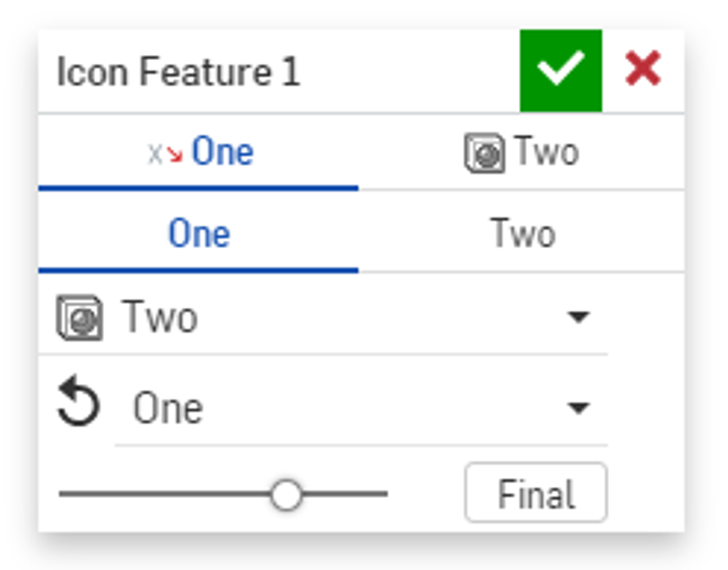Switch to the Two tab with cube icon

click(x=521, y=153)
